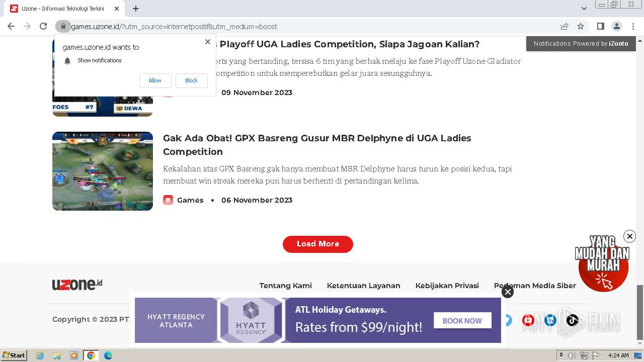This screenshot has width=644, height=362.
Task: Open the Chrome profile menu
Action: coord(617,26)
